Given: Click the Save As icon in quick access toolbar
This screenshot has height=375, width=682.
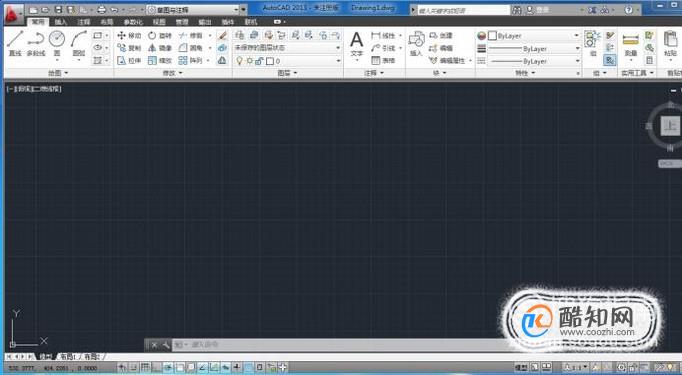Looking at the screenshot, I should [71, 10].
